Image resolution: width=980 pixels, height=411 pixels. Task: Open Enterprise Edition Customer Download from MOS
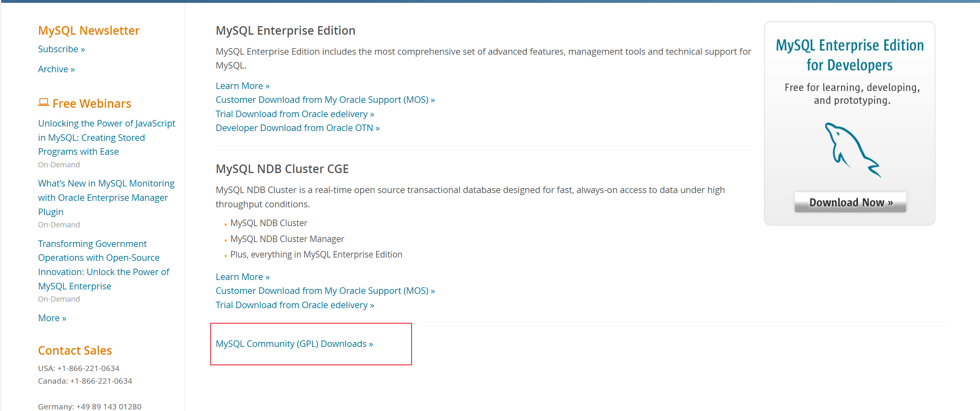pyautogui.click(x=325, y=100)
